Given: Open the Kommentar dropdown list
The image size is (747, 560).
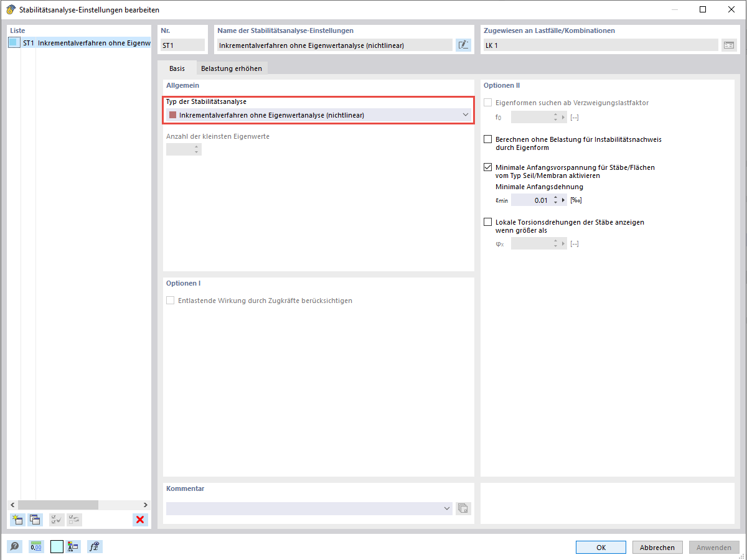Looking at the screenshot, I should [x=447, y=508].
